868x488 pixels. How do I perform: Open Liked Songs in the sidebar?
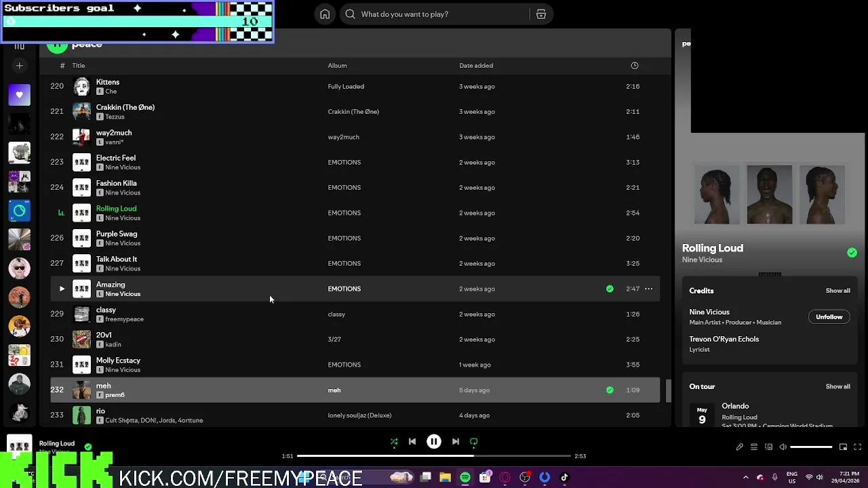click(x=19, y=95)
